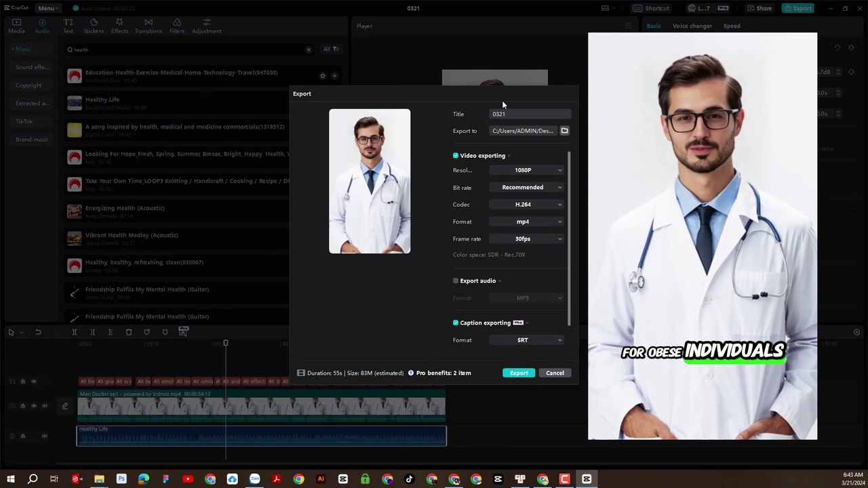Open Adobe Illustrator from the taskbar
868x488 pixels.
(321, 479)
